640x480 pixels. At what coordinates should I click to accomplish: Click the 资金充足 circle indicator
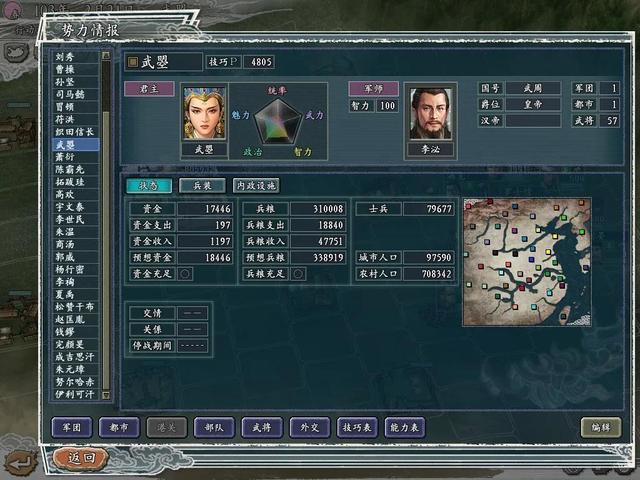pos(184,274)
